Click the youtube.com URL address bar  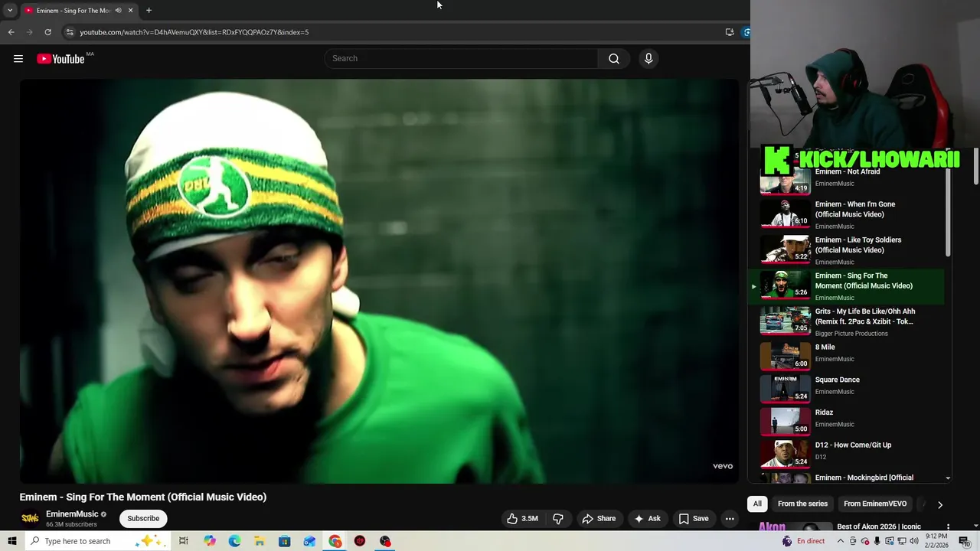pyautogui.click(x=194, y=32)
